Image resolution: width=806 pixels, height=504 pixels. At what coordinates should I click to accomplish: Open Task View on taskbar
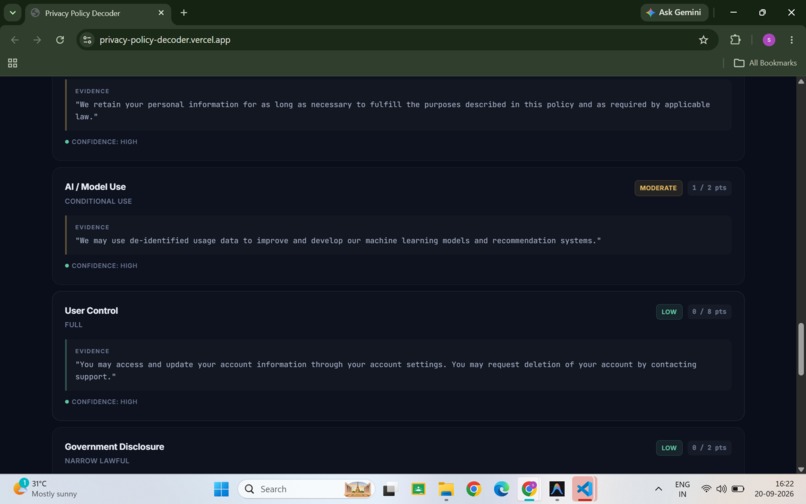[389, 489]
